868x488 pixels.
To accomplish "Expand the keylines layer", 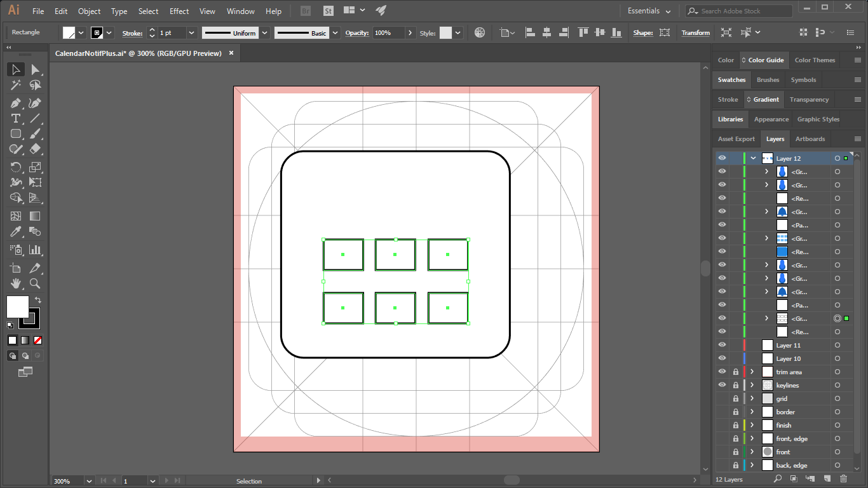I will 752,385.
